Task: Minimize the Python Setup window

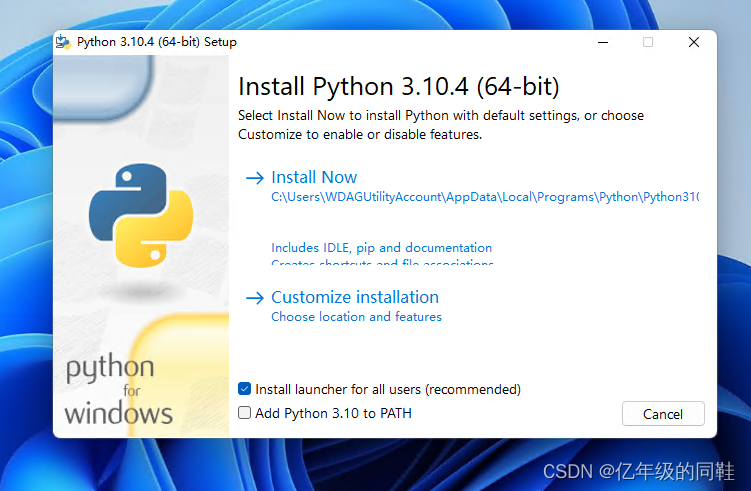Action: point(603,42)
